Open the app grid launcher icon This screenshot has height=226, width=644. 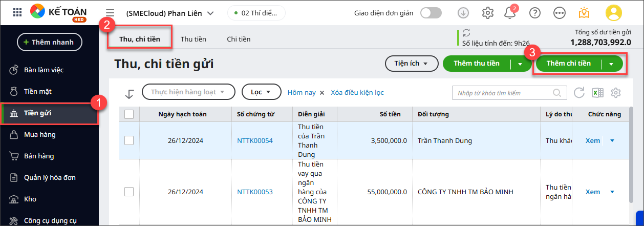pyautogui.click(x=17, y=13)
